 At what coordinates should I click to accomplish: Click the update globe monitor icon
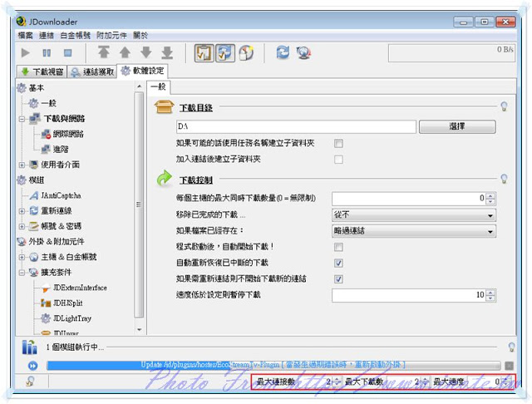click(x=303, y=53)
